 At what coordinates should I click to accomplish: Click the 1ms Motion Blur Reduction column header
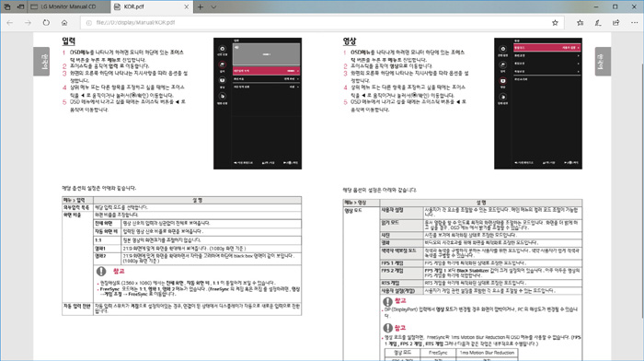coord(487,353)
